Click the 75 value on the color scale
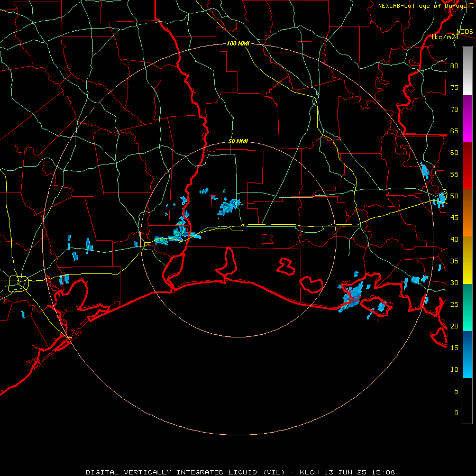The image size is (476, 476). point(454,88)
